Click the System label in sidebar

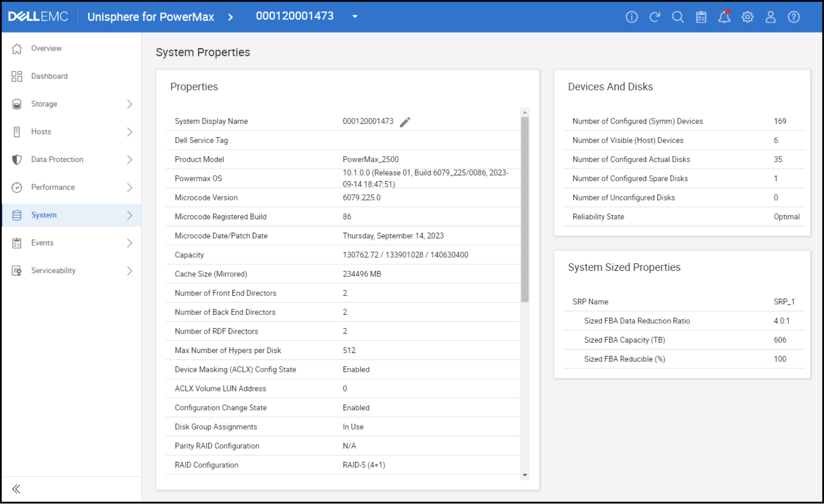44,215
